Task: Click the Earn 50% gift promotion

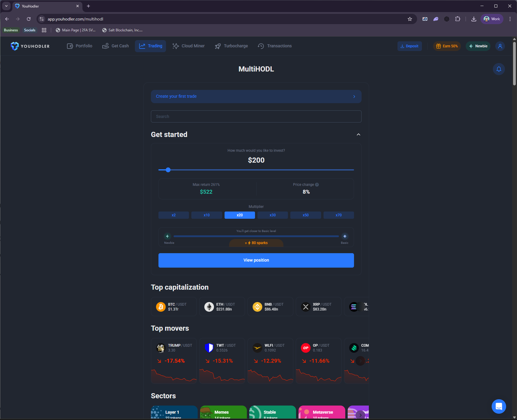Action: pos(447,46)
